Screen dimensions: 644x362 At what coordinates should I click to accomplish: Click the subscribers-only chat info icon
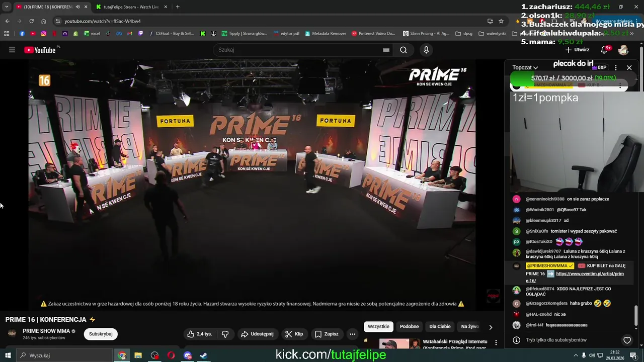tap(516, 340)
